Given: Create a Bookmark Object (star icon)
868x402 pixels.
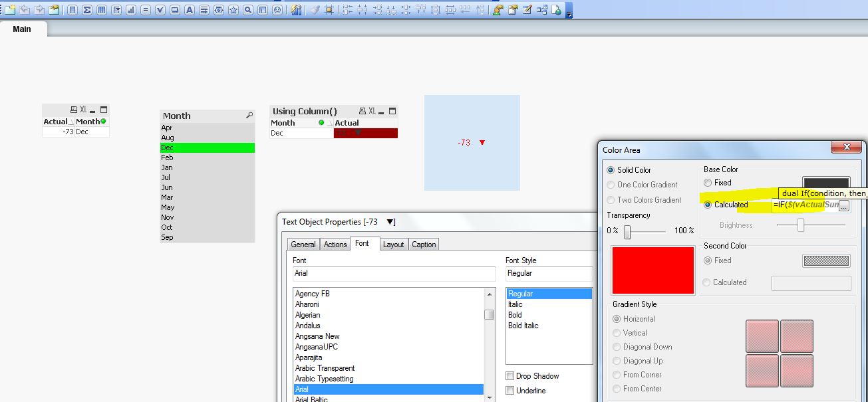Looking at the screenshot, I should click(233, 10).
